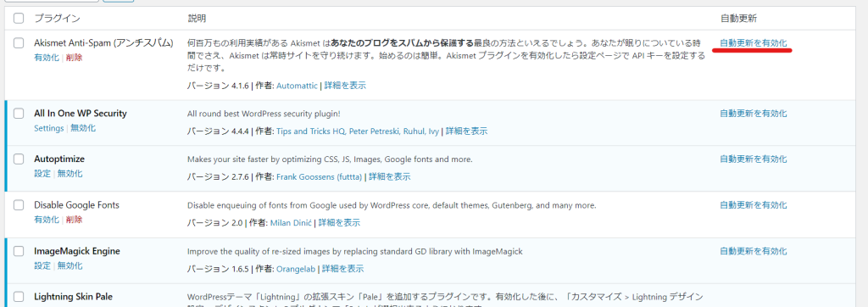The image size is (868, 307).
Task: Activate Akismet via its 有効化 link
Action: point(46,57)
